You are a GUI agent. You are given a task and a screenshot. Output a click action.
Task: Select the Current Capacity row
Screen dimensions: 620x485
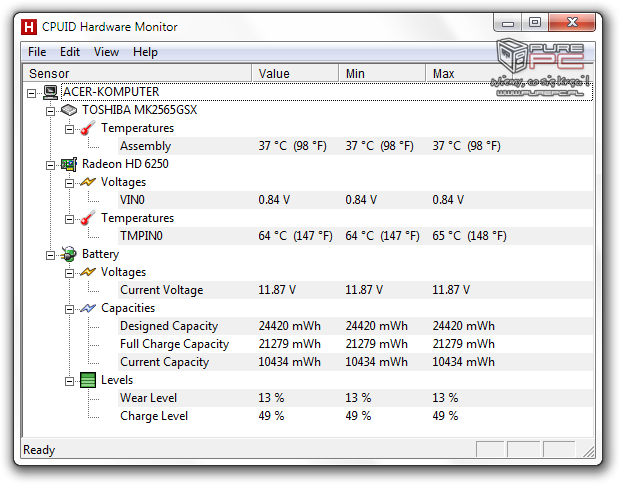click(355, 362)
